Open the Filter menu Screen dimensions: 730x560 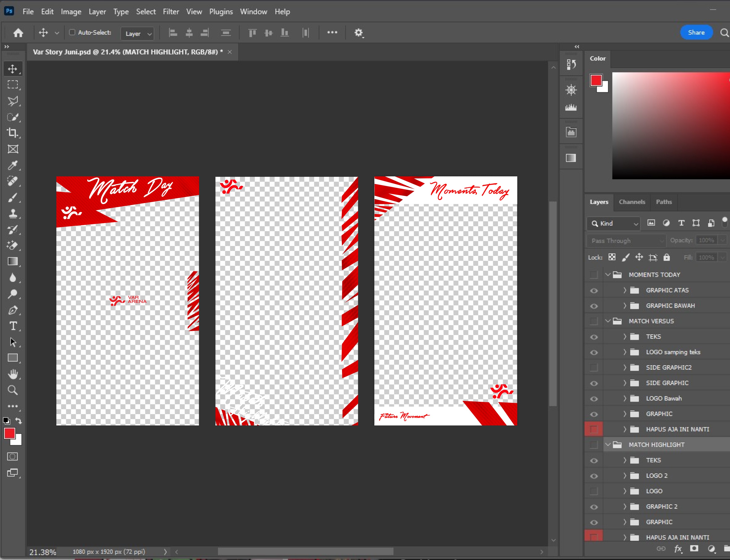(171, 12)
